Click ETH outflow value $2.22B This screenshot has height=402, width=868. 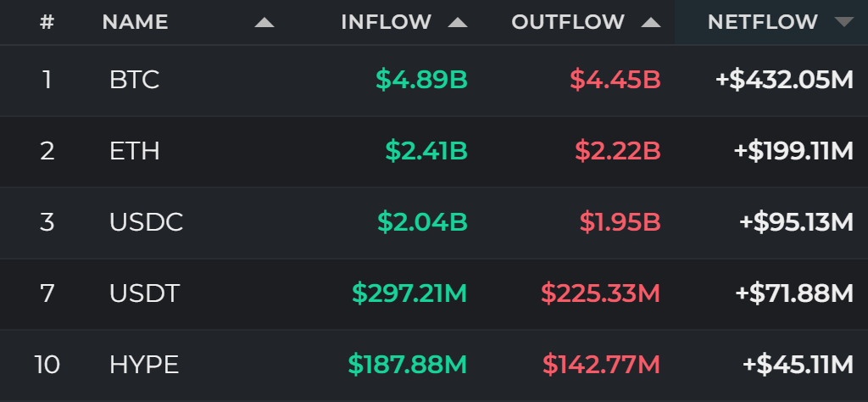[618, 151]
